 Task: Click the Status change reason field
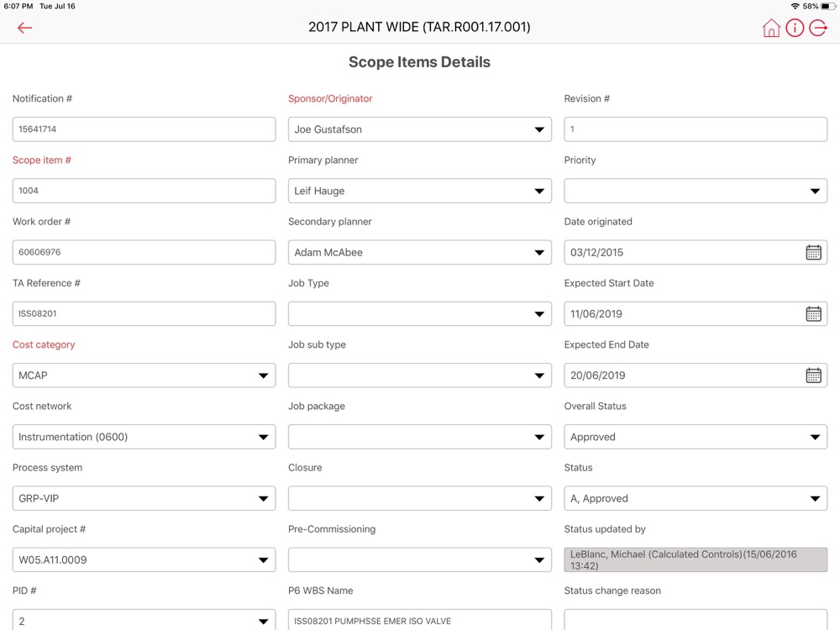tap(696, 620)
